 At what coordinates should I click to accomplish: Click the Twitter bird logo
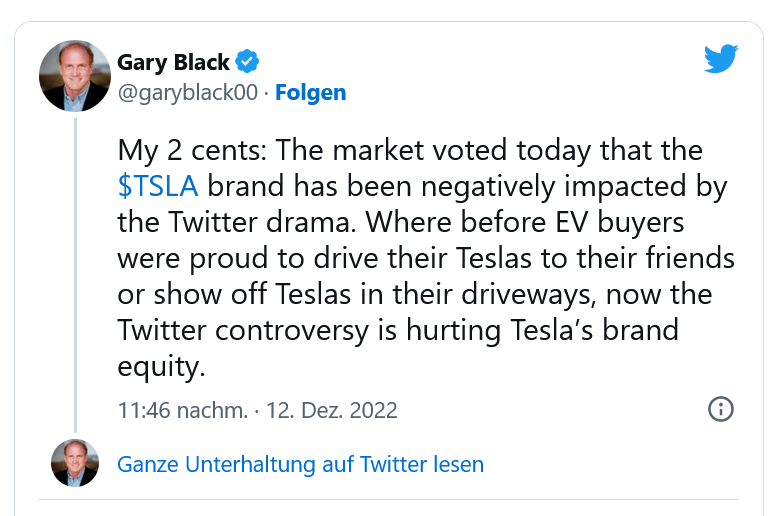pos(720,59)
